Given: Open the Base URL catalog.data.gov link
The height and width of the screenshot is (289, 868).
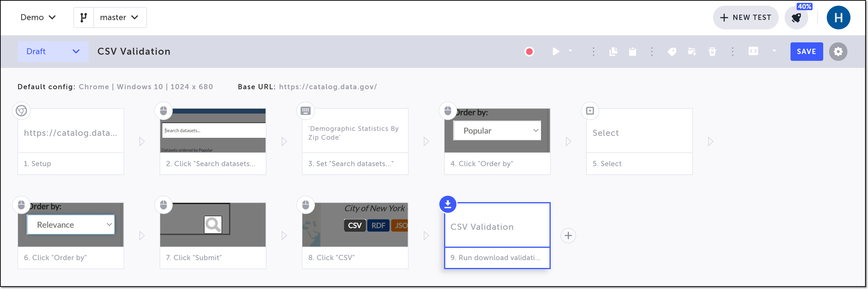Looking at the screenshot, I should click(x=327, y=87).
